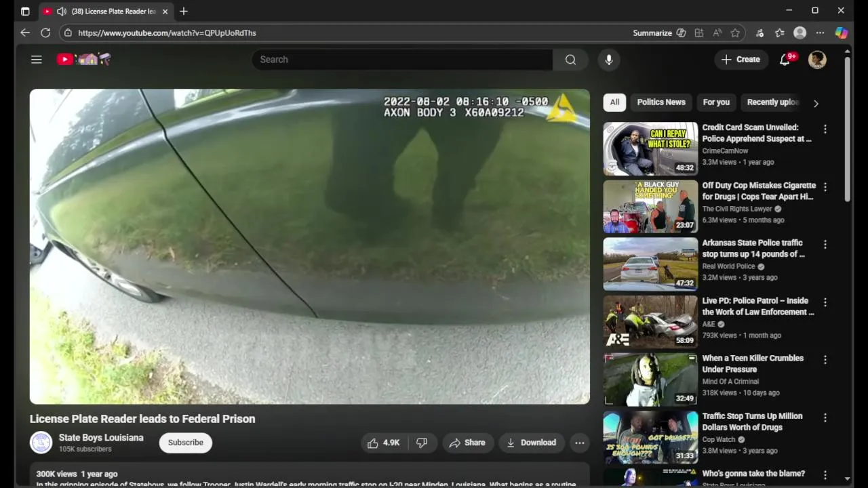Open split screen icon in address bar

[699, 33]
